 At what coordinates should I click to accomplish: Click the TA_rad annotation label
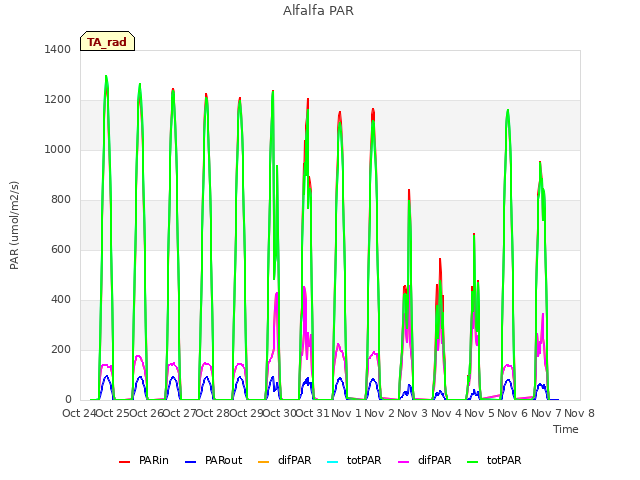point(107,42)
